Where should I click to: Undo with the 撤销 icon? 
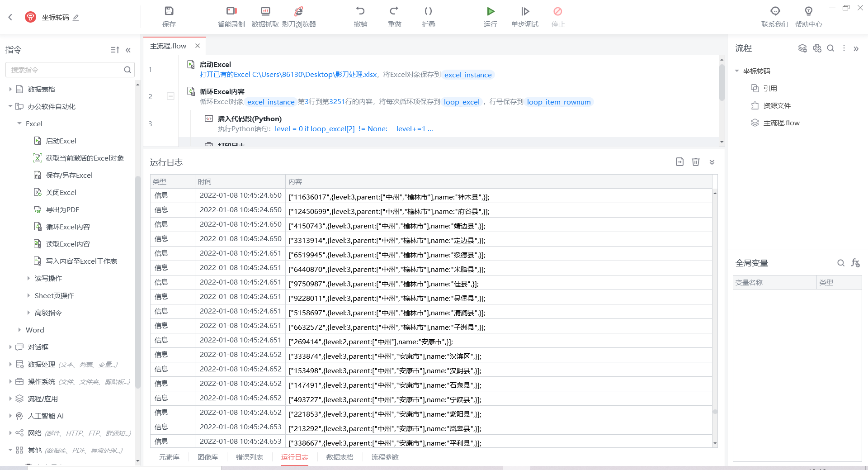[360, 17]
